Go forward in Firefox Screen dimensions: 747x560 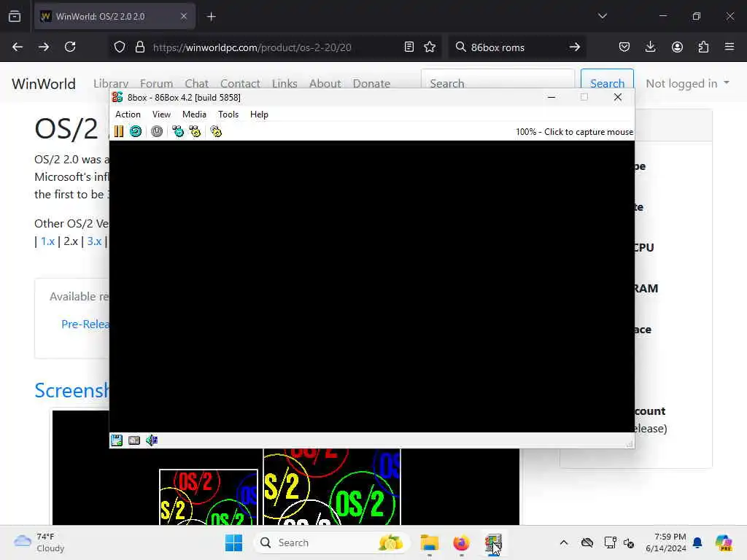click(x=43, y=47)
